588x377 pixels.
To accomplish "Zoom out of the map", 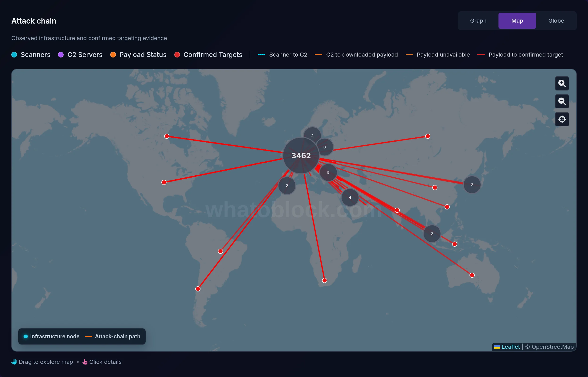I will (x=562, y=101).
